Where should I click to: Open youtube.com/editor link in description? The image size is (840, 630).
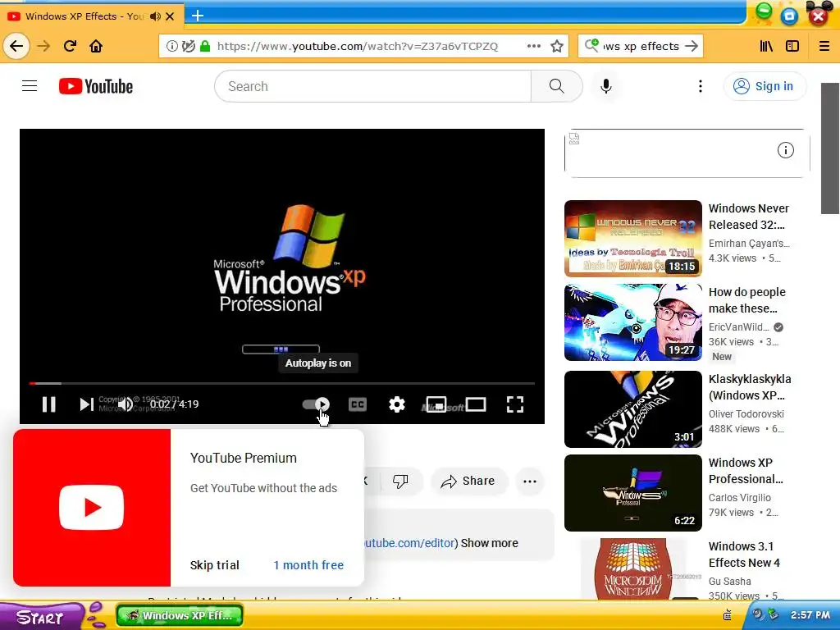tap(410, 543)
